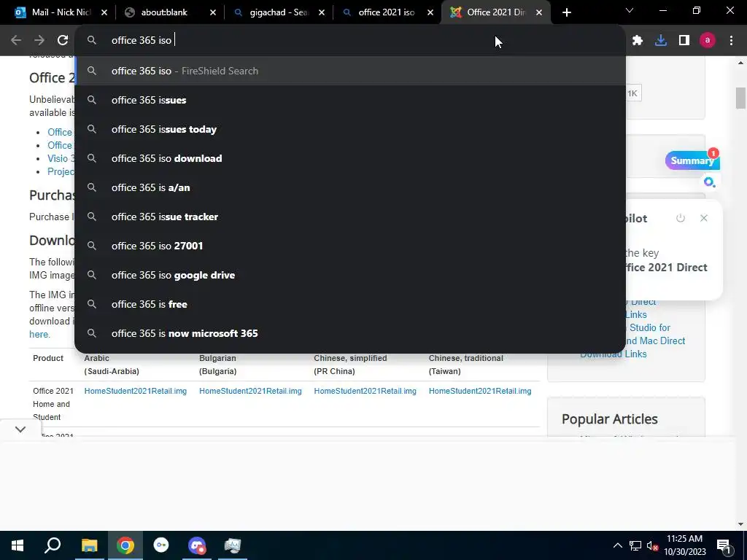Viewport: 747px width, 560px height.
Task: Click Chrome icon in taskbar
Action: tap(125, 545)
